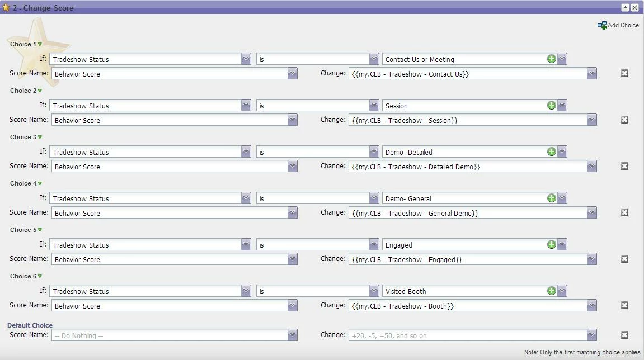
Task: Remove Choice 5 with its X icon
Action: click(624, 259)
